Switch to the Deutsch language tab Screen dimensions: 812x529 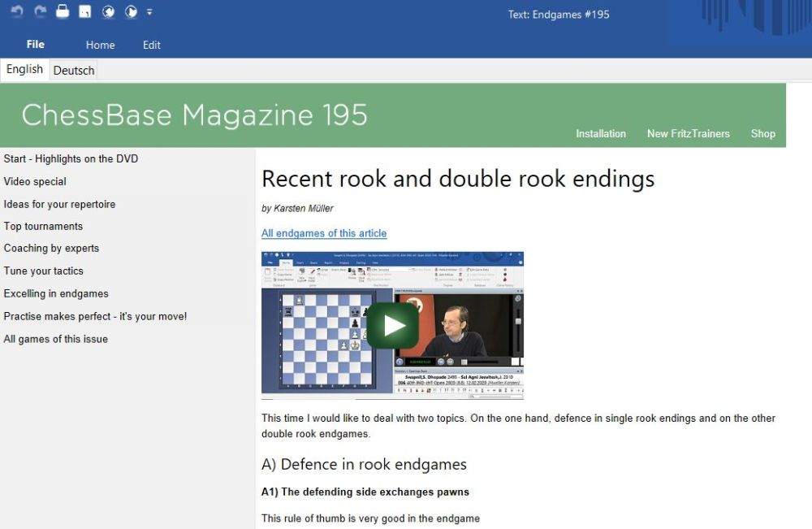(x=74, y=71)
